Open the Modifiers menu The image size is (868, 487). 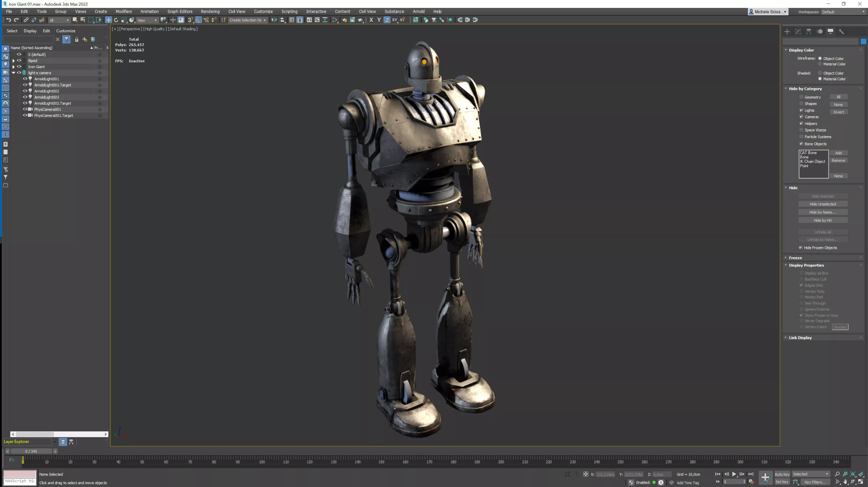[x=124, y=11]
